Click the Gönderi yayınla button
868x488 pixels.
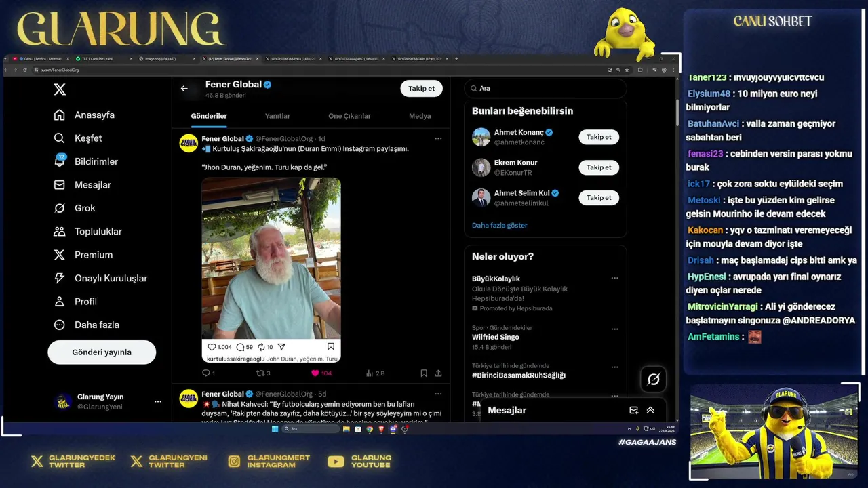[102, 352]
